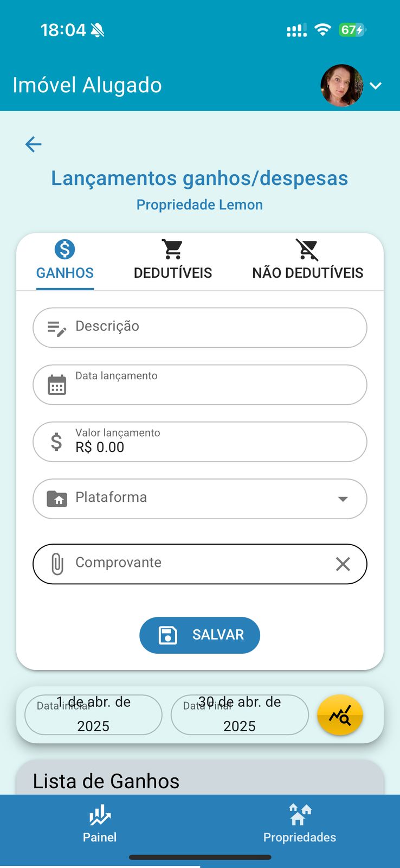Image resolution: width=400 pixels, height=868 pixels.
Task: Tap the paperclip Comprovante icon
Action: pyautogui.click(x=57, y=564)
